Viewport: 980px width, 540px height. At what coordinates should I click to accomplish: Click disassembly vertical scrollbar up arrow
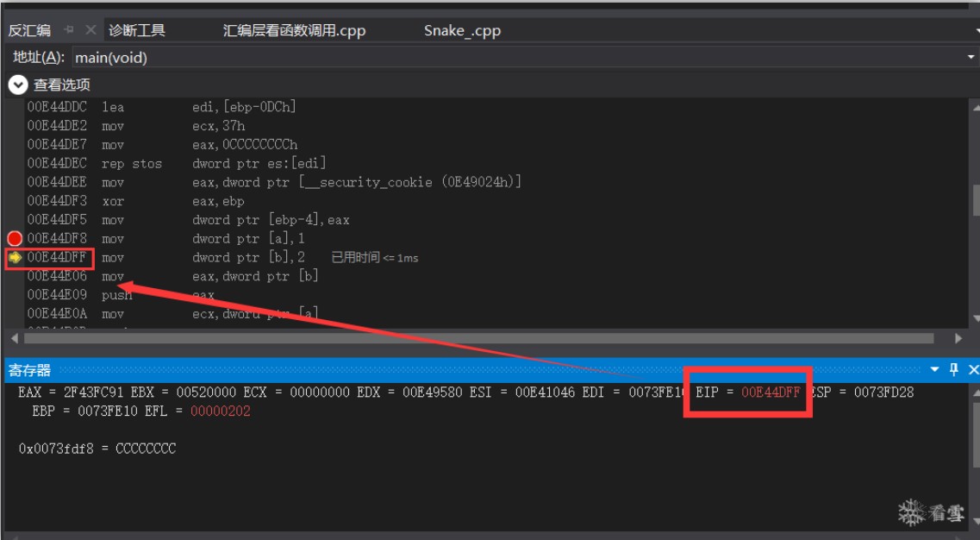[x=975, y=108]
